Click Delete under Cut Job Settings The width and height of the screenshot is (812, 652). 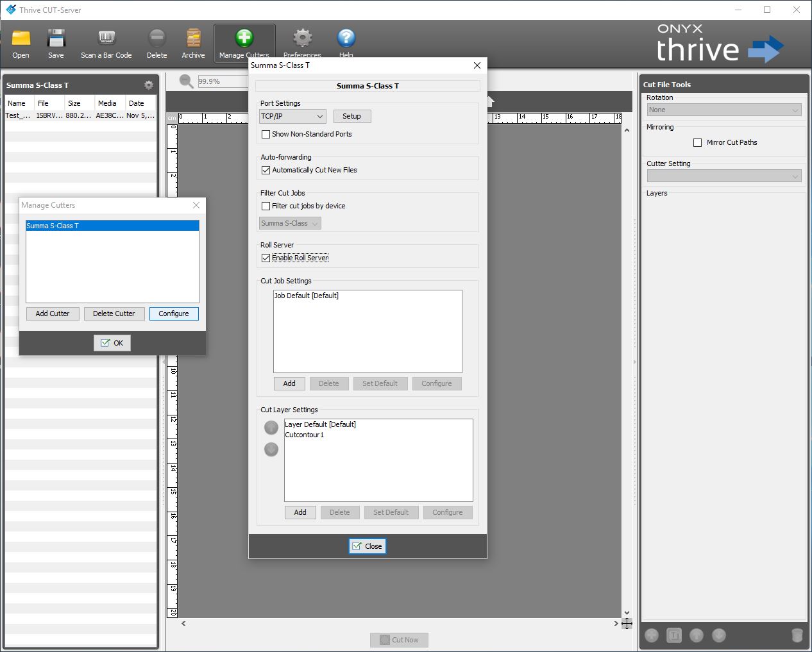tap(329, 383)
